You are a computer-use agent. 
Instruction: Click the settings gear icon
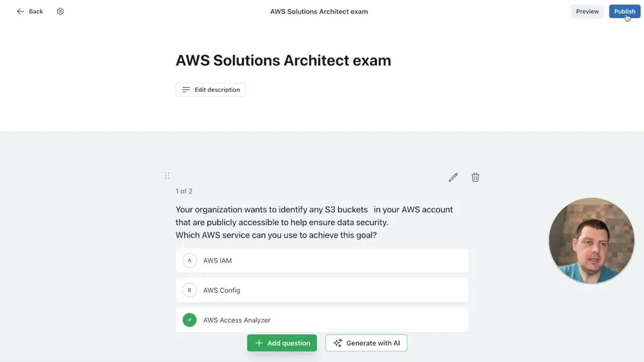click(x=60, y=12)
